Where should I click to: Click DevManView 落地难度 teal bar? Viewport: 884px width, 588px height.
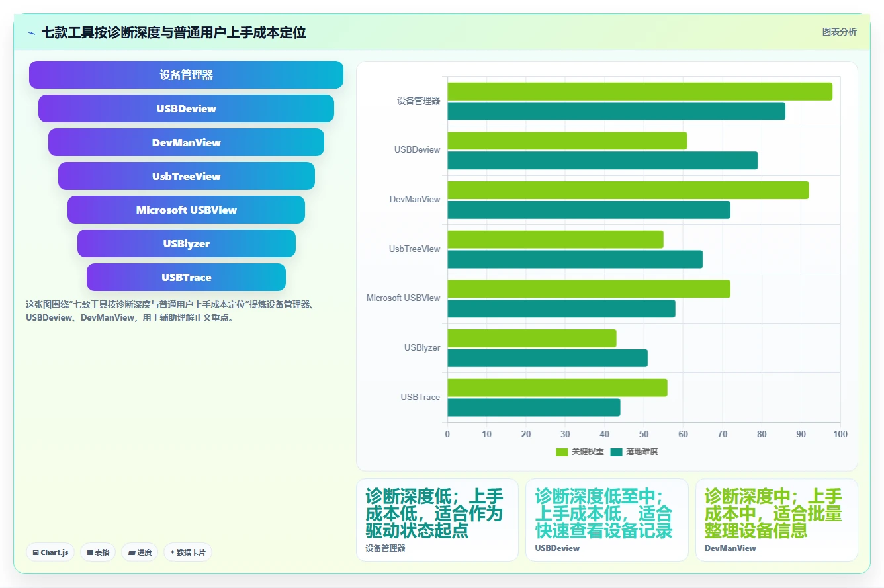point(589,210)
